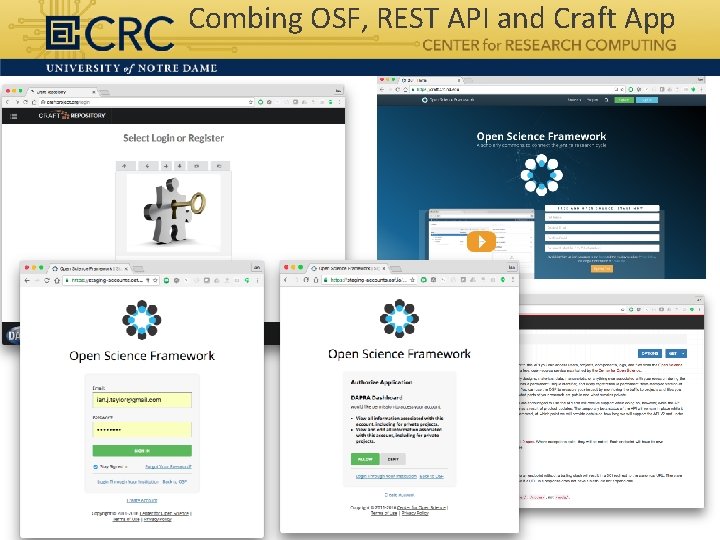Viewport: 720px width, 540px height.
Task: Click the puzzle piece with key image
Action: pos(174,211)
